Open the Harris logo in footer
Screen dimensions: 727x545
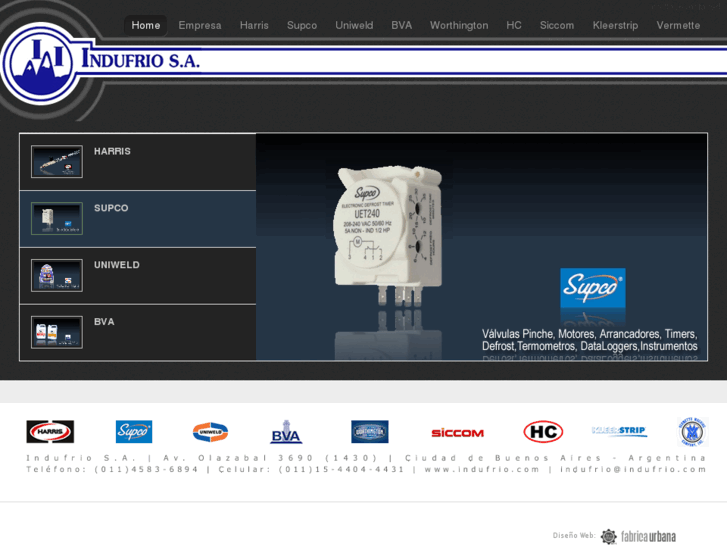(x=50, y=431)
